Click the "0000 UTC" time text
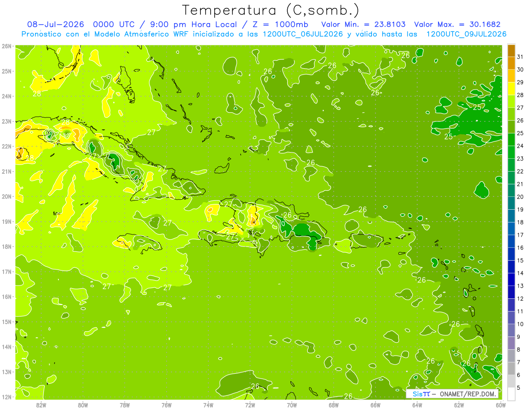Image resolution: width=532 pixels, height=411 pixels. (x=114, y=25)
